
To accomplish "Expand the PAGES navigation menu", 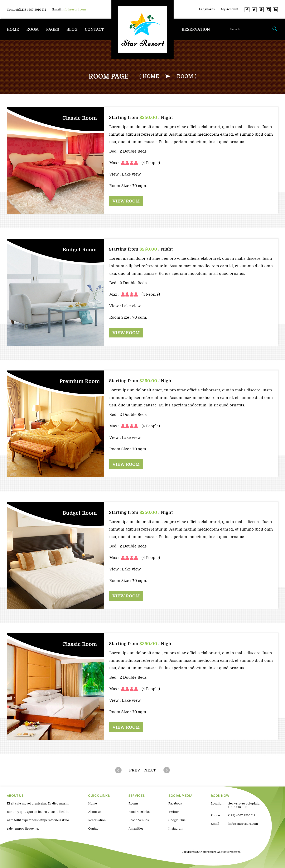I will pos(53,29).
